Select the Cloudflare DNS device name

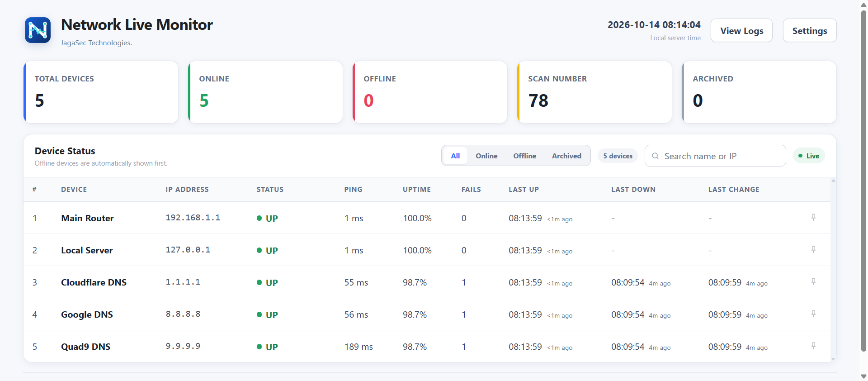pyautogui.click(x=94, y=282)
